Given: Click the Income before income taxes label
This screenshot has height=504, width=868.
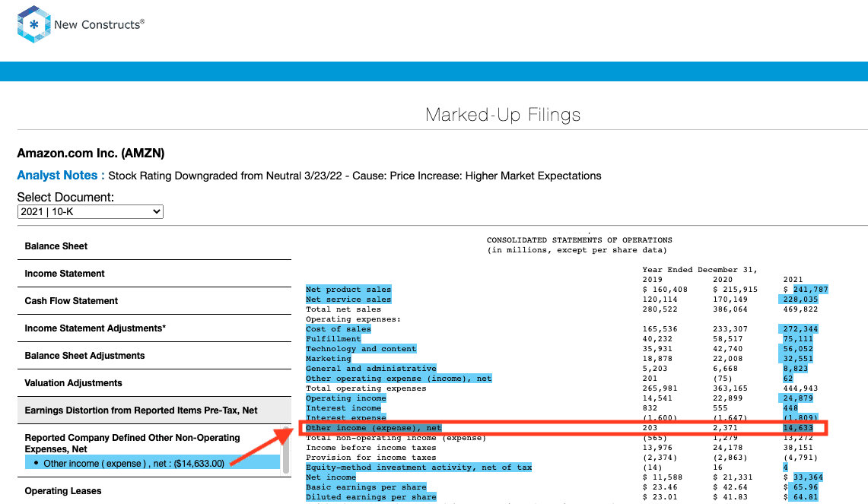Looking at the screenshot, I should 371,448.
